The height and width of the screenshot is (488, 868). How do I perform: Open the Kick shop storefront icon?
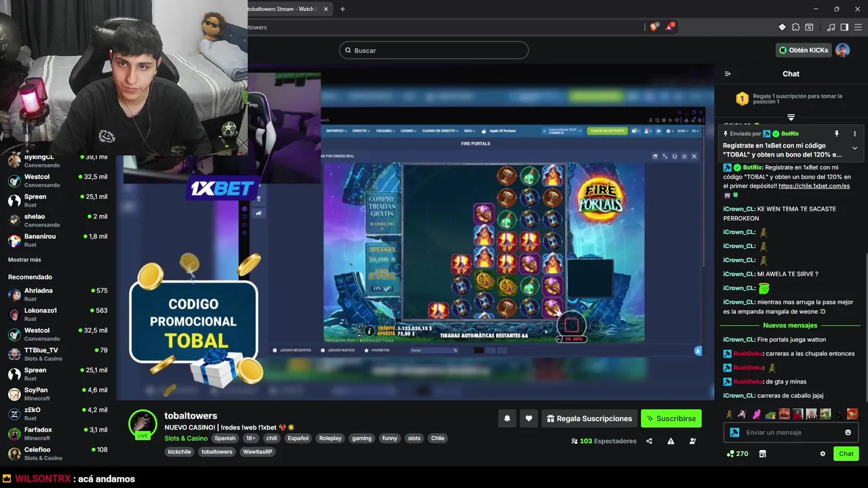(x=762, y=453)
